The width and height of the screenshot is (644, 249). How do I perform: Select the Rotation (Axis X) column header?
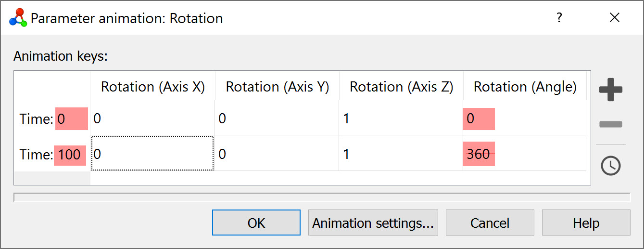tap(152, 87)
